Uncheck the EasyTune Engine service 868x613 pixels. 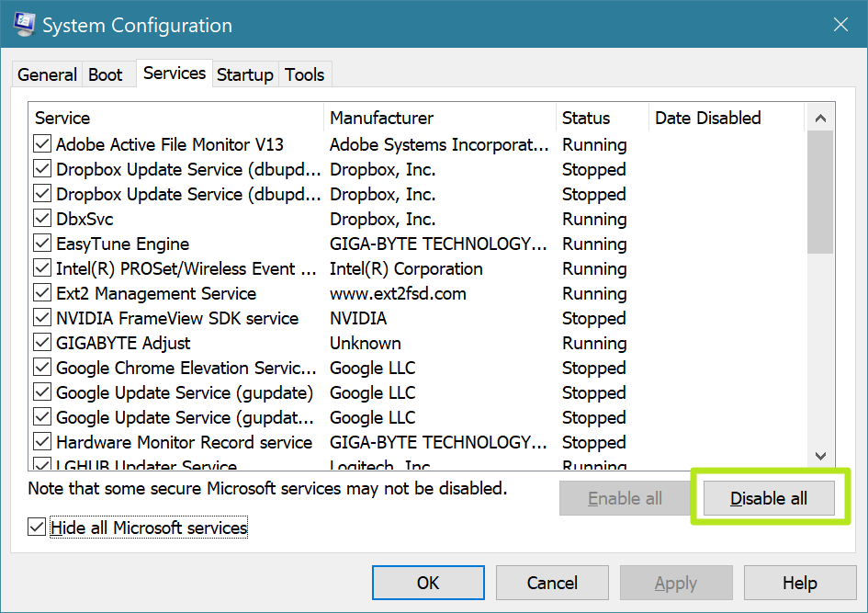(x=41, y=244)
